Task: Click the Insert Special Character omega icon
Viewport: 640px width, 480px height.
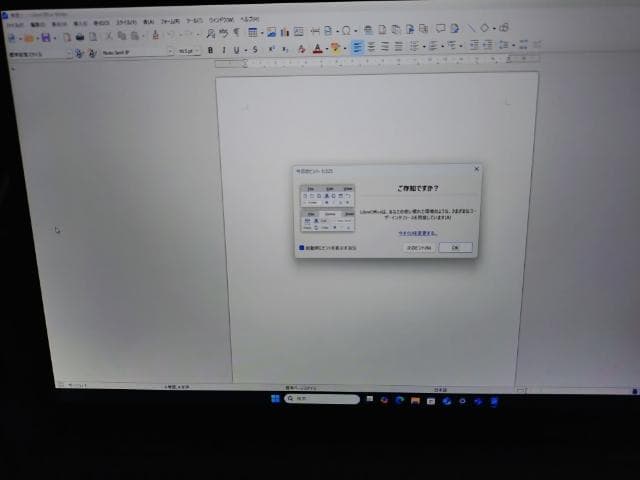Action: pos(346,30)
